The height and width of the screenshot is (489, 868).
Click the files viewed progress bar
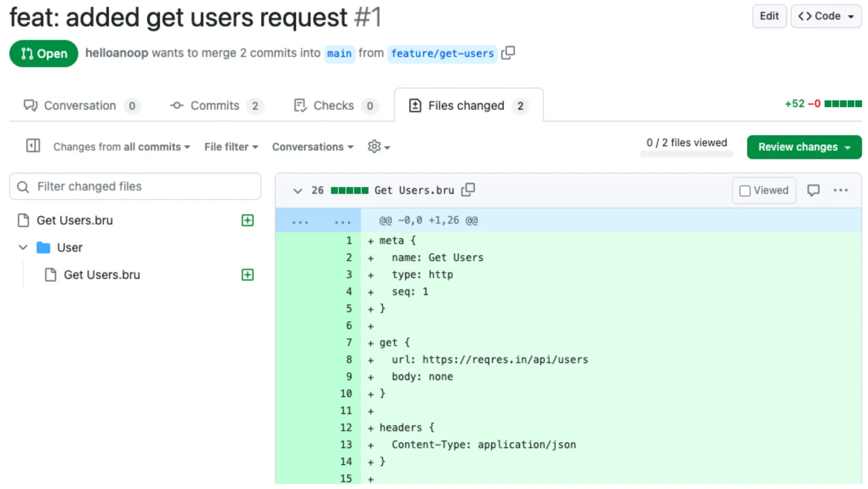[x=686, y=154]
